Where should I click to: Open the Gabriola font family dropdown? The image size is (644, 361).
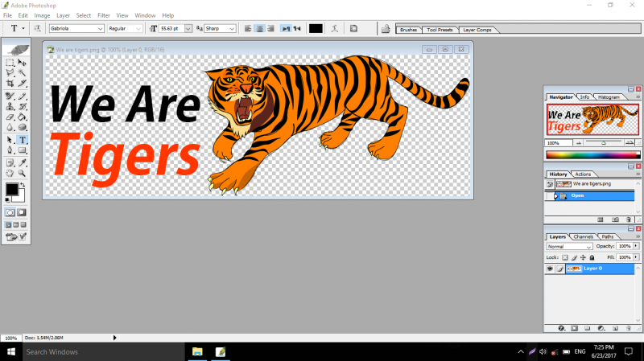100,28
